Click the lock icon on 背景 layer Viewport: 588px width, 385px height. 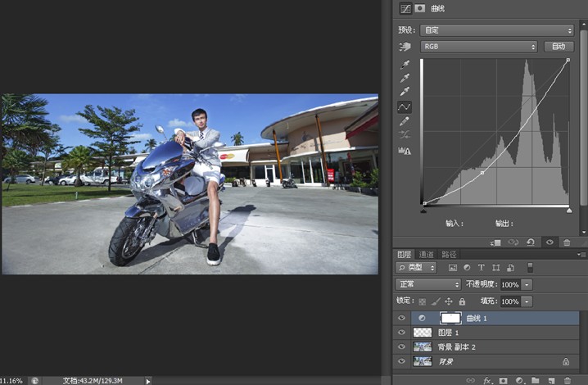click(x=566, y=361)
